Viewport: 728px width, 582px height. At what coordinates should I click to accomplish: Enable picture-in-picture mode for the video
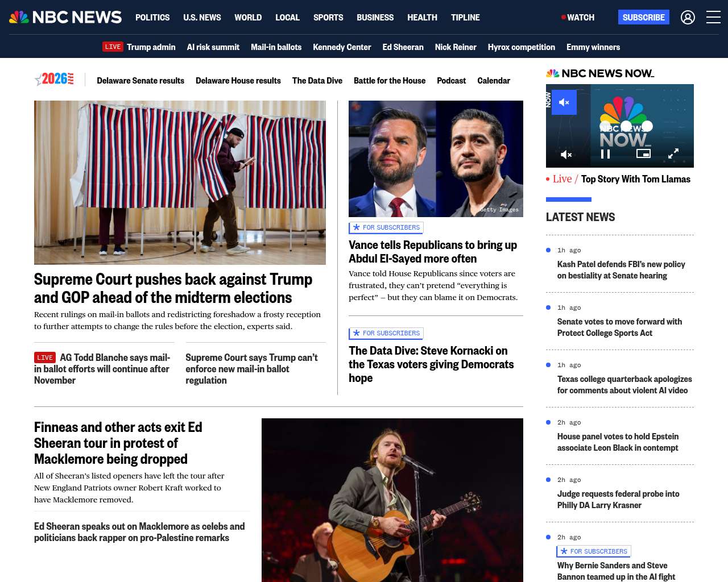coord(643,153)
